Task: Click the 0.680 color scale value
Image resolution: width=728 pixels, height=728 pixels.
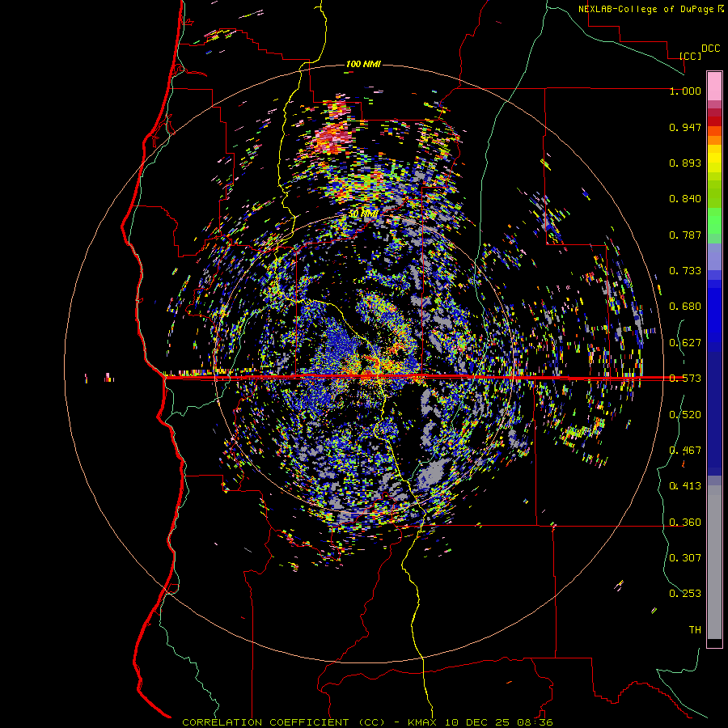Action: click(685, 307)
